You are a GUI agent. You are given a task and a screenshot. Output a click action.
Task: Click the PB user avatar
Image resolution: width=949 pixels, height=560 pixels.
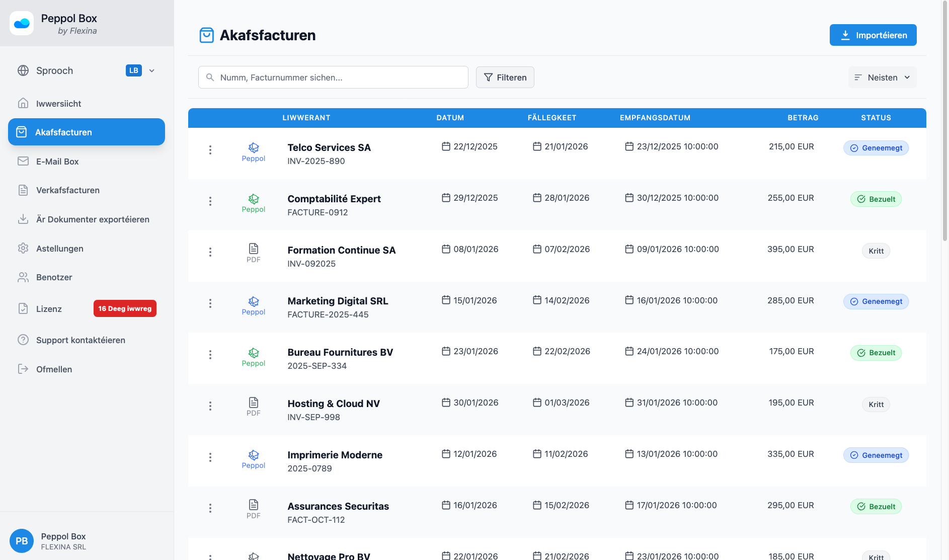point(22,541)
